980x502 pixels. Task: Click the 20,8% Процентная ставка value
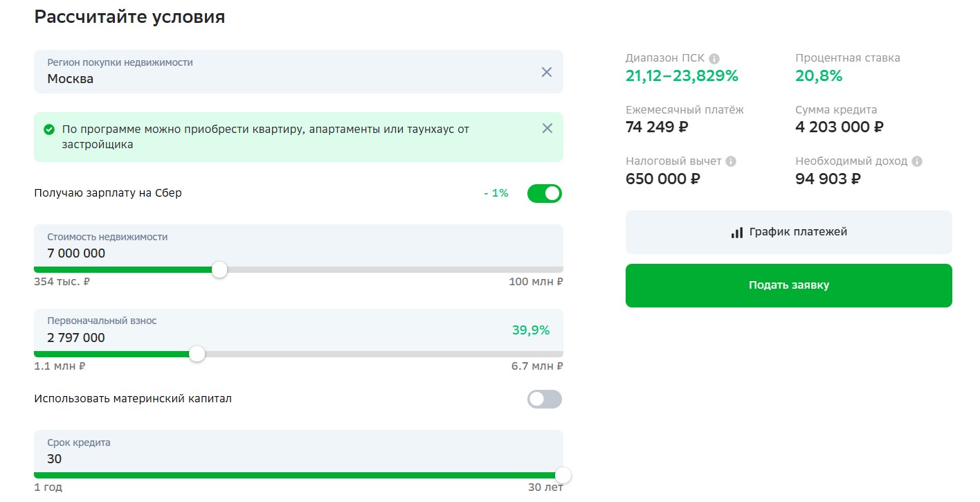(x=819, y=76)
